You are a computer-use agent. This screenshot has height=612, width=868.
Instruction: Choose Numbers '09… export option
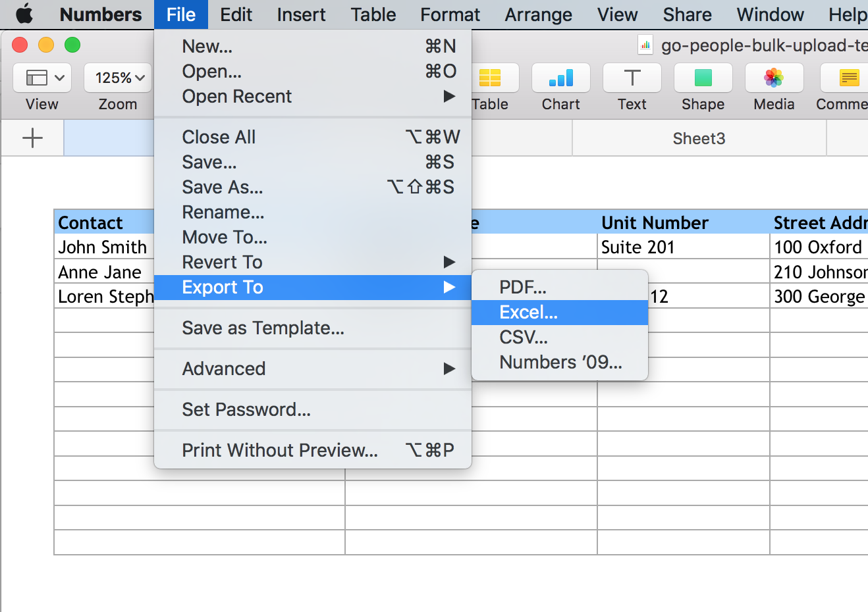(560, 363)
